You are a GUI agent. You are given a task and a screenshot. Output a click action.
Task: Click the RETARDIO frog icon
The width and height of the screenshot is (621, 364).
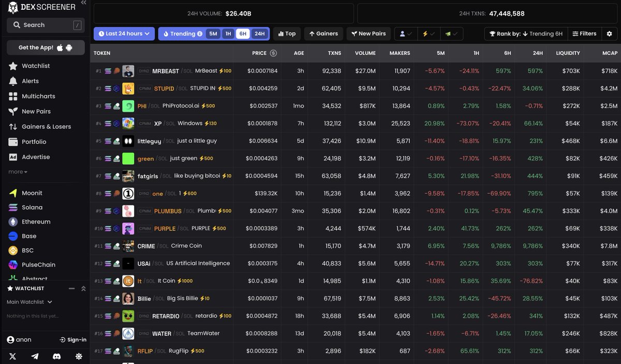(128, 316)
